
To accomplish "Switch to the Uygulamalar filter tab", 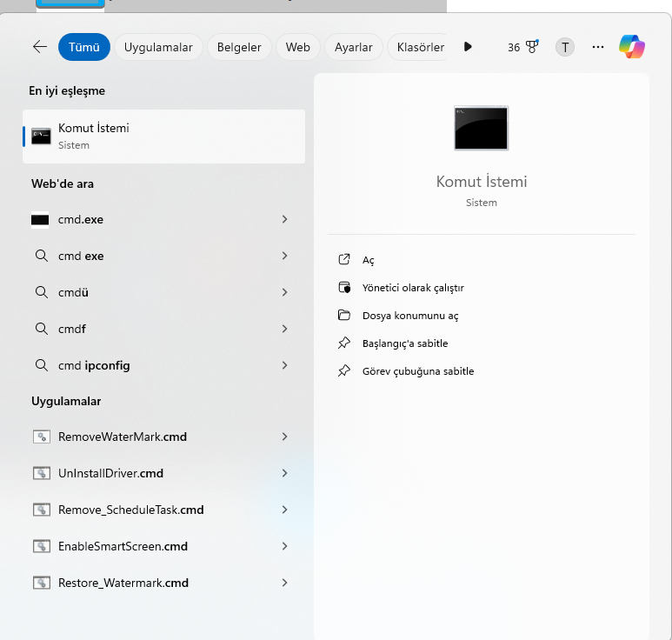I will 158,47.
